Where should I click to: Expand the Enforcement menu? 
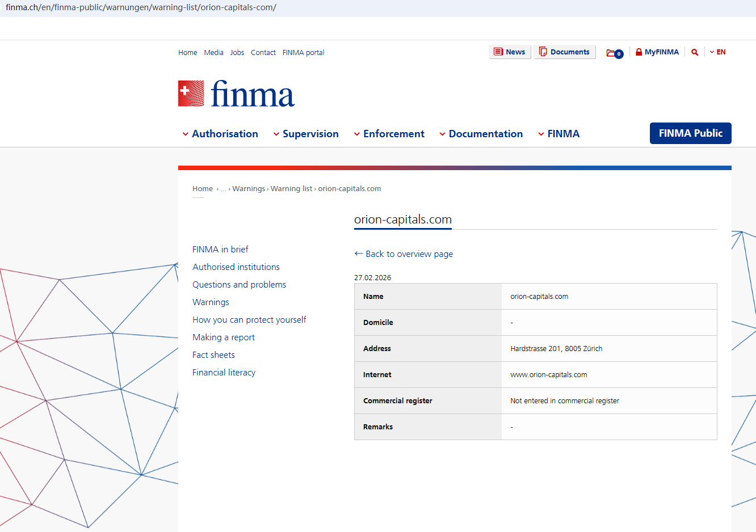tap(389, 134)
